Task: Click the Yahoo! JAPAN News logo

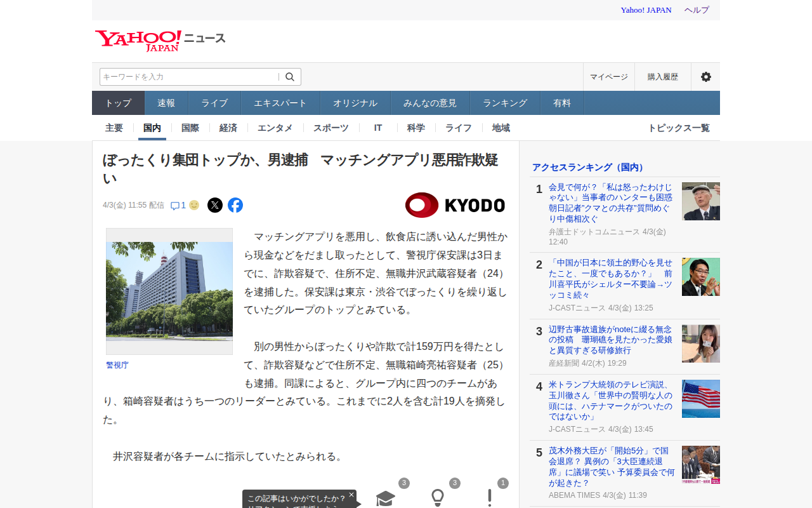Action: pyautogui.click(x=160, y=40)
